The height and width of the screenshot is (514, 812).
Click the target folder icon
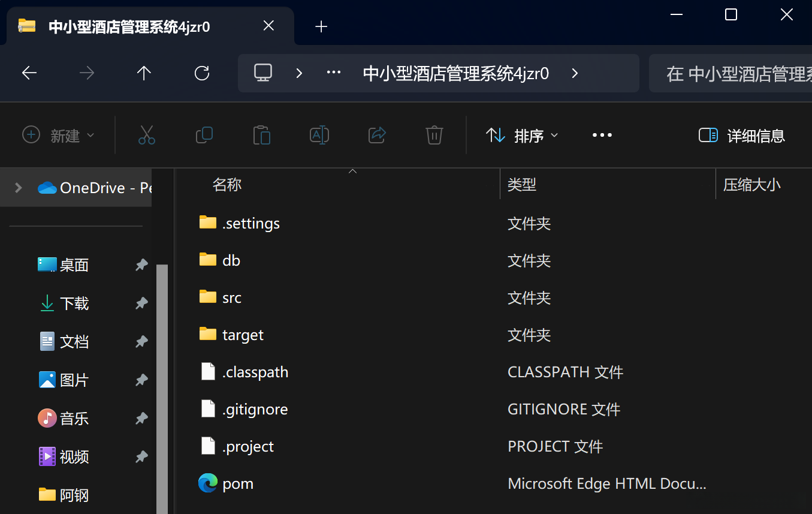point(207,335)
